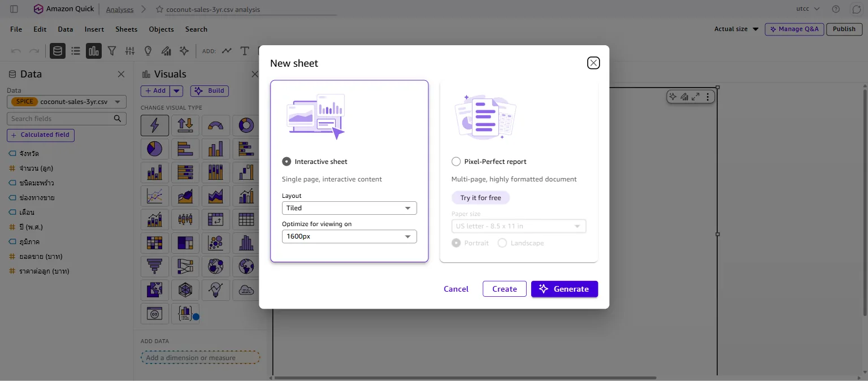Select the Scatter plot visual type
This screenshot has width=868, height=381.
[x=216, y=243]
